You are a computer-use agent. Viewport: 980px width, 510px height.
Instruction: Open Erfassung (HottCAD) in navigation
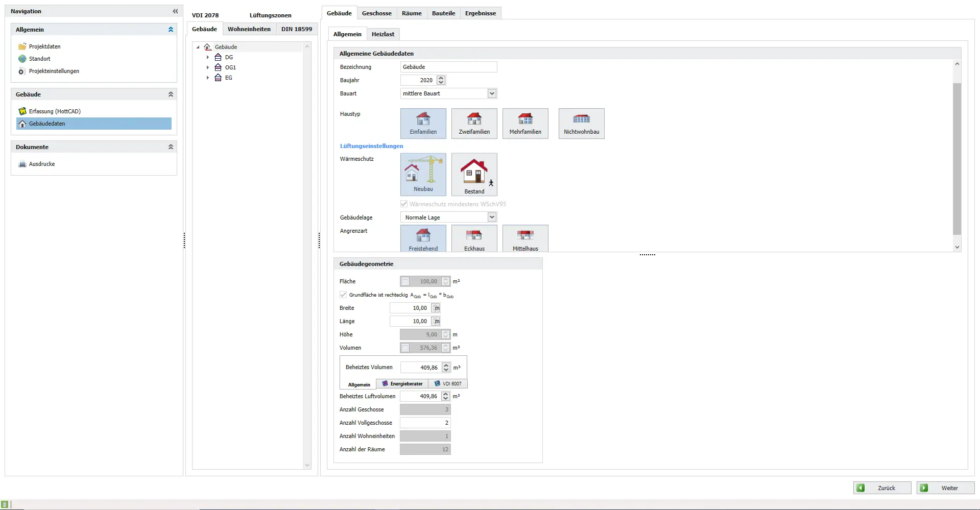point(55,111)
